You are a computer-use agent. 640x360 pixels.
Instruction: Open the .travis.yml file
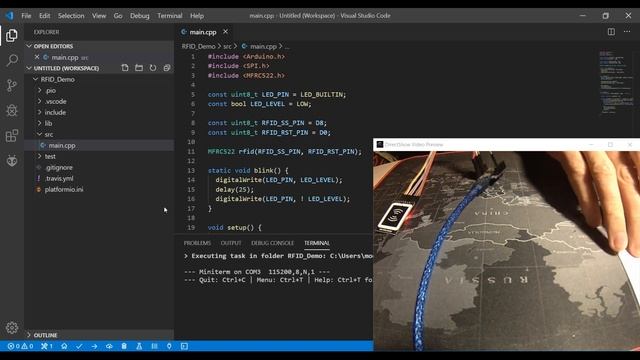99,178
